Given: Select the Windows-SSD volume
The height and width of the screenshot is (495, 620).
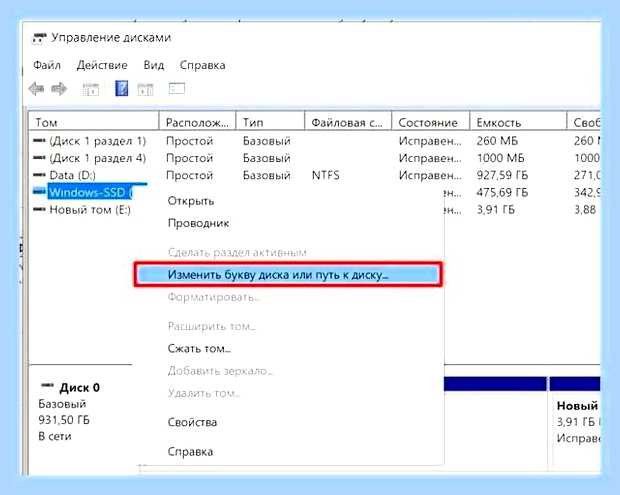Looking at the screenshot, I should coord(91,192).
